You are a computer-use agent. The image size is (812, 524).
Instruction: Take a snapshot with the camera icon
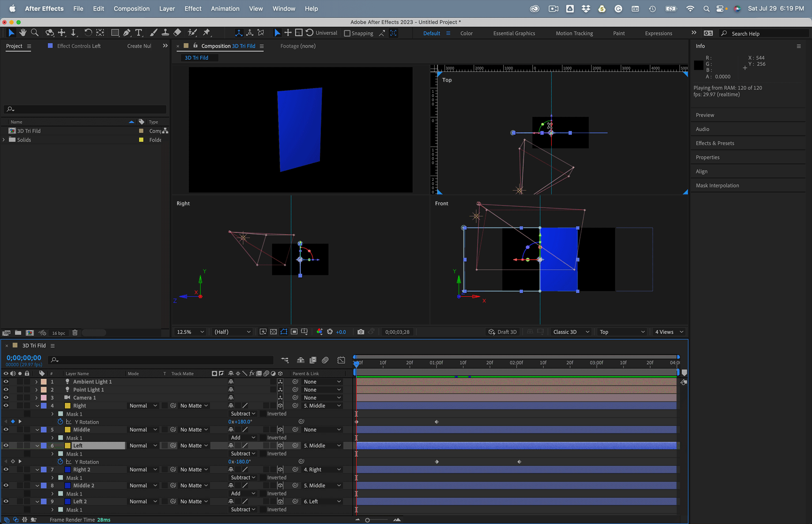click(x=360, y=332)
